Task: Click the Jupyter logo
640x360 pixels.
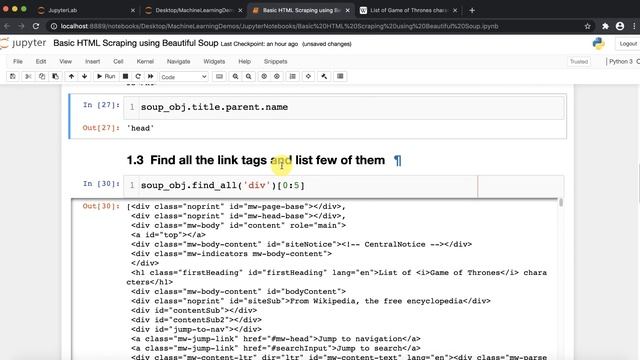Action: tap(23, 43)
